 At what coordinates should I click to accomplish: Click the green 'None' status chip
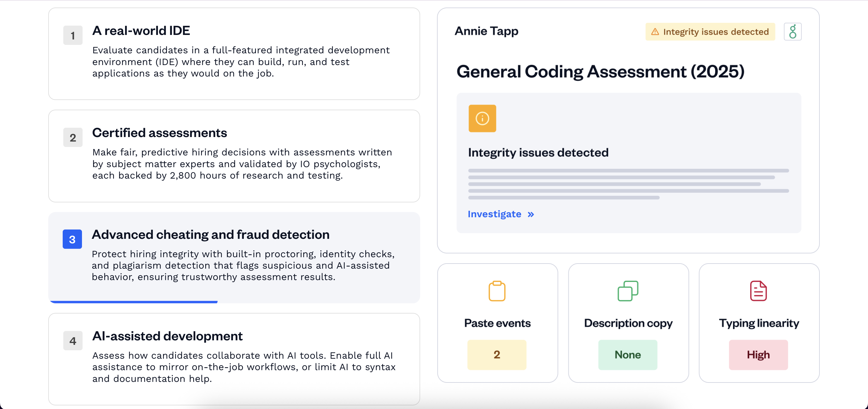(x=627, y=355)
